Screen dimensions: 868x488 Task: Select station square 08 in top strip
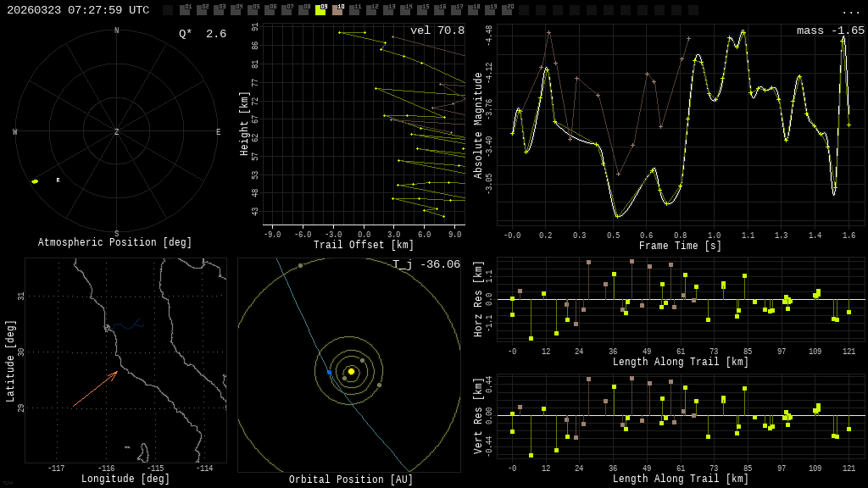click(303, 10)
